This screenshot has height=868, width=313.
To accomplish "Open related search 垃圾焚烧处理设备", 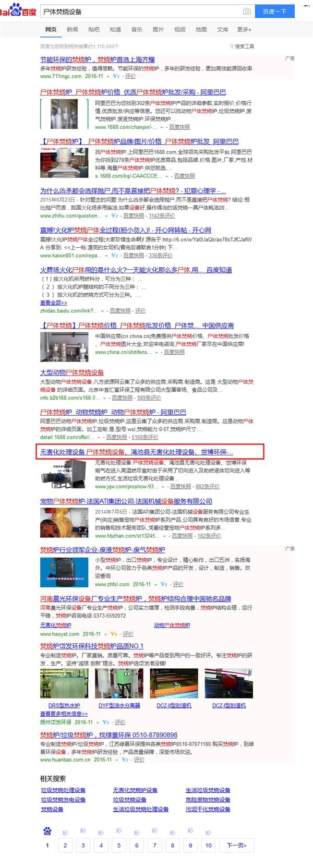I will (63, 790).
